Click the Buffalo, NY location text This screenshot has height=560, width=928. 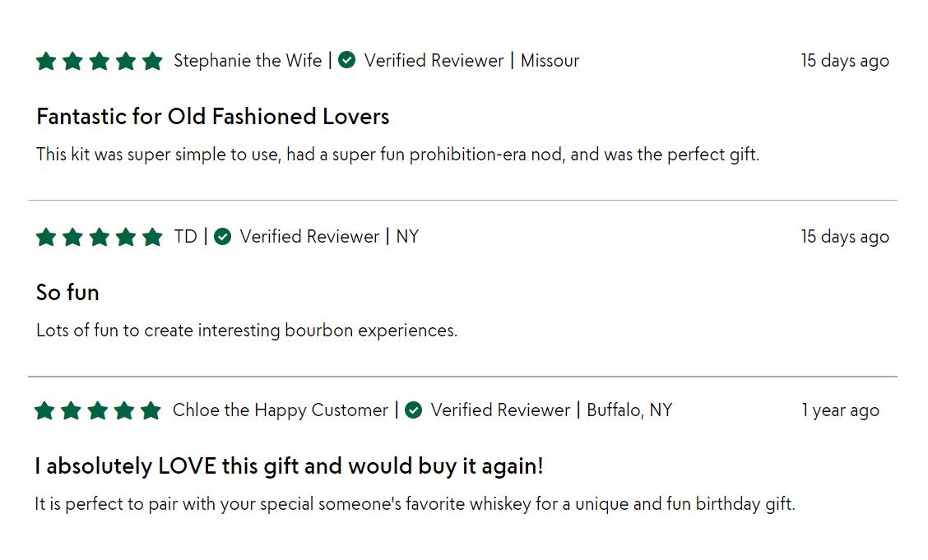pyautogui.click(x=629, y=410)
